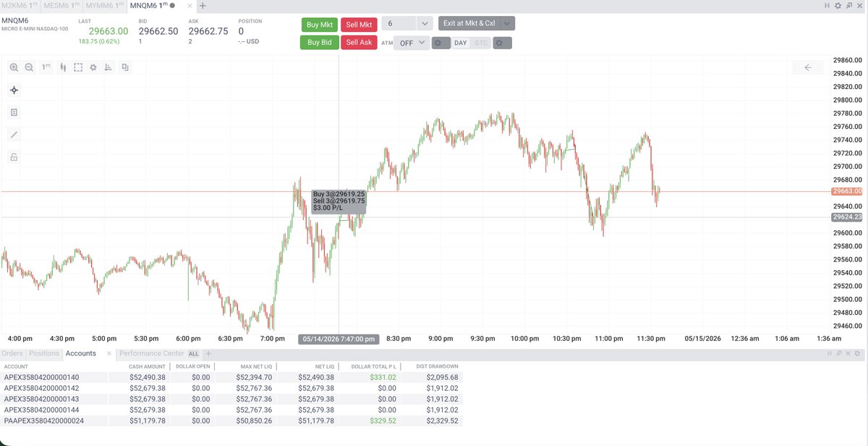
Task: Zoom out with magnifier minus icon
Action: point(29,67)
